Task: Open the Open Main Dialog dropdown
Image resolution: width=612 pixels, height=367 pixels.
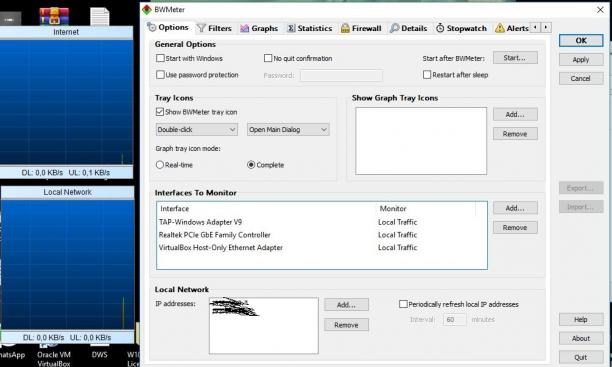Action: pos(288,130)
